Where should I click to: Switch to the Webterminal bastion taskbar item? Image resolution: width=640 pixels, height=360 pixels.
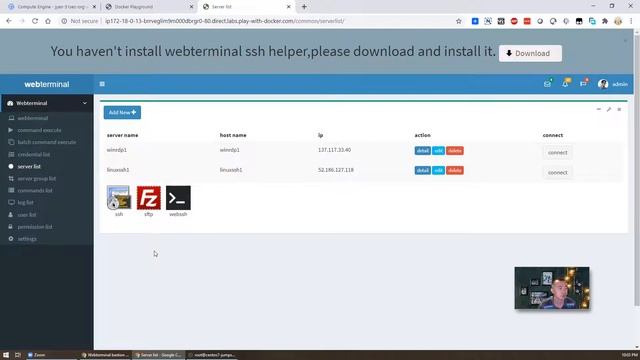coord(105,355)
